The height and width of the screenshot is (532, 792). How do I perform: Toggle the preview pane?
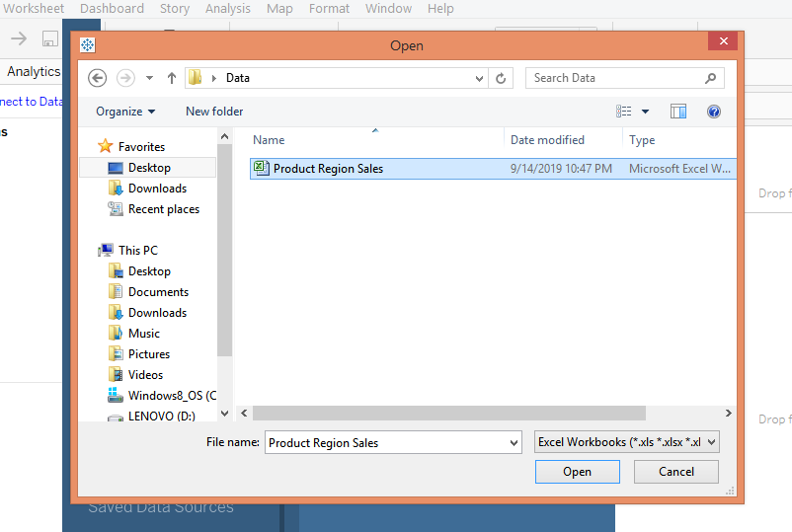[x=677, y=112]
